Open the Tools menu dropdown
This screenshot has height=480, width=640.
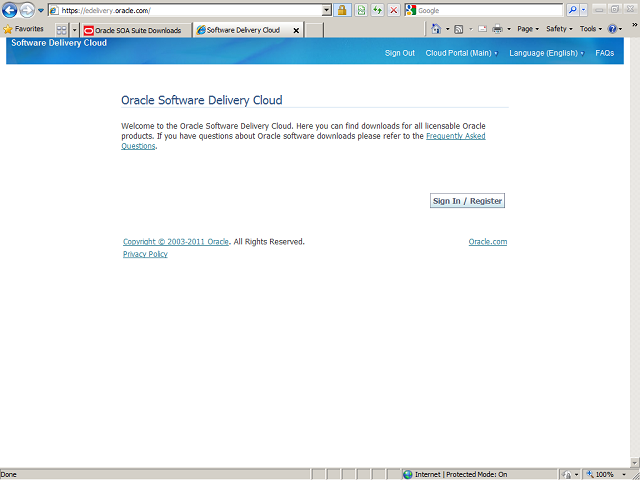(591, 30)
